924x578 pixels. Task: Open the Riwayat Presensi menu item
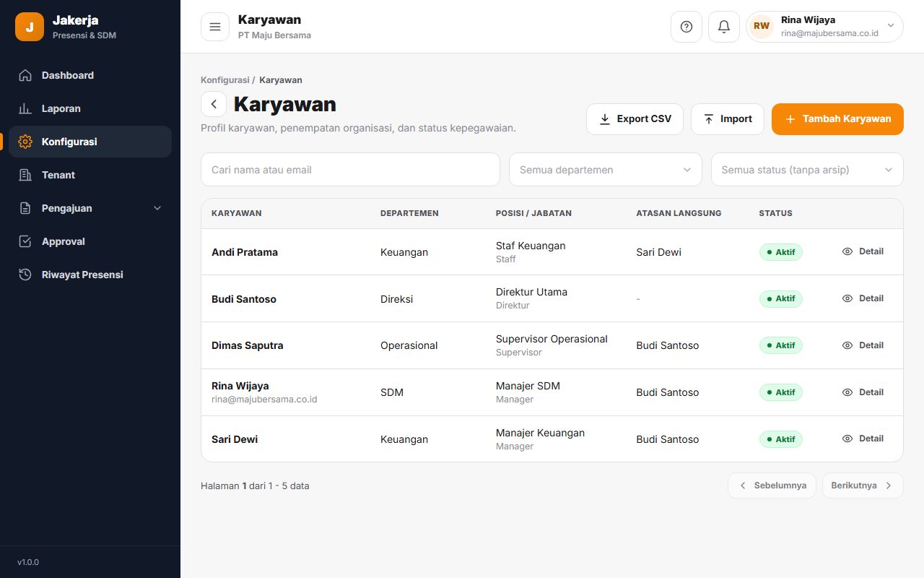90,275
